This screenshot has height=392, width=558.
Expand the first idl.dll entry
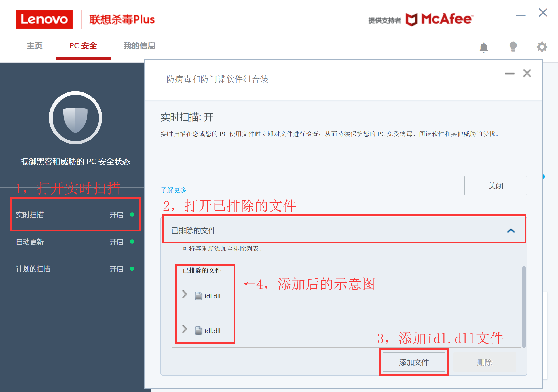click(x=184, y=294)
